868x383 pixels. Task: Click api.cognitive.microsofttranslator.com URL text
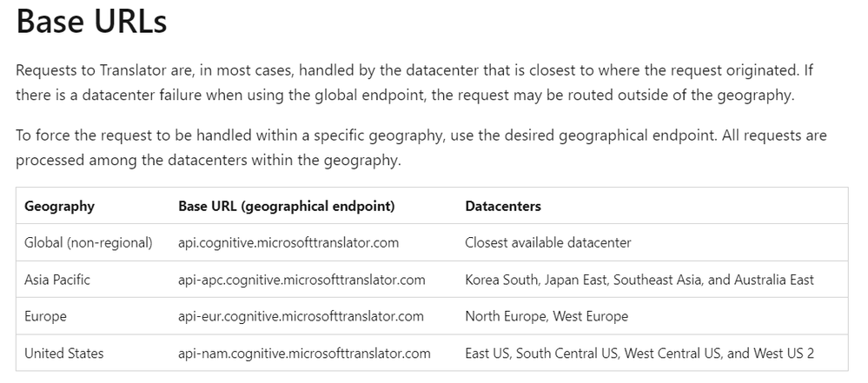tap(288, 243)
